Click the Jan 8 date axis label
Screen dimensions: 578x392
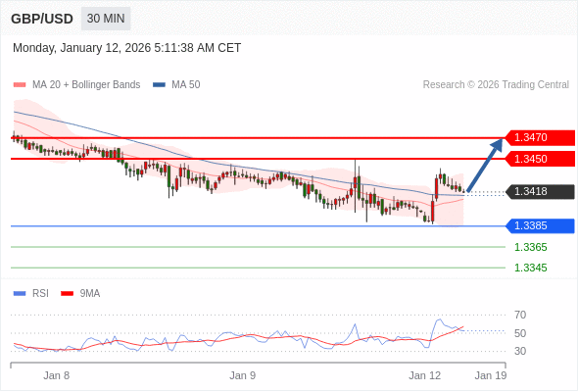click(x=57, y=375)
